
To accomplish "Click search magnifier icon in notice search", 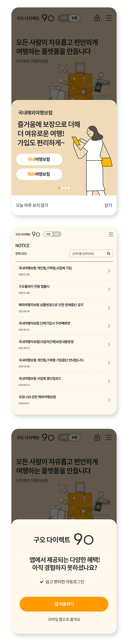I will (108, 253).
